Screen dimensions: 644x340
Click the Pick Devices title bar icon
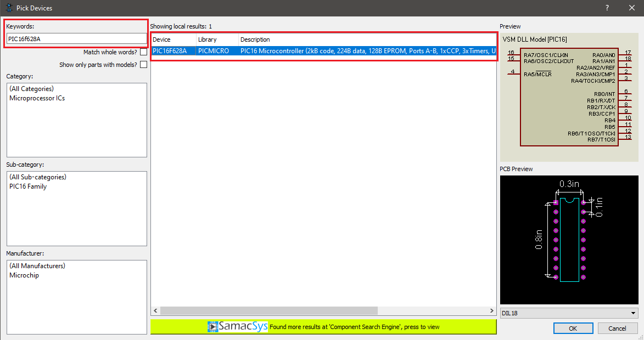(9, 8)
